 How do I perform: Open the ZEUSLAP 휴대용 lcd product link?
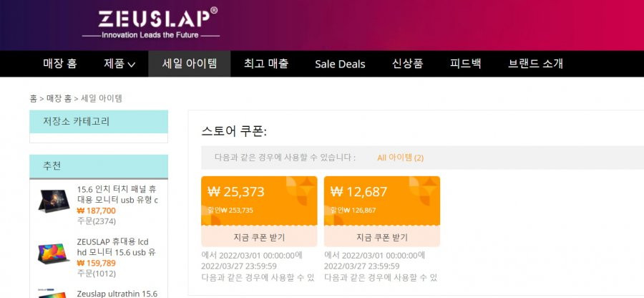click(116, 246)
